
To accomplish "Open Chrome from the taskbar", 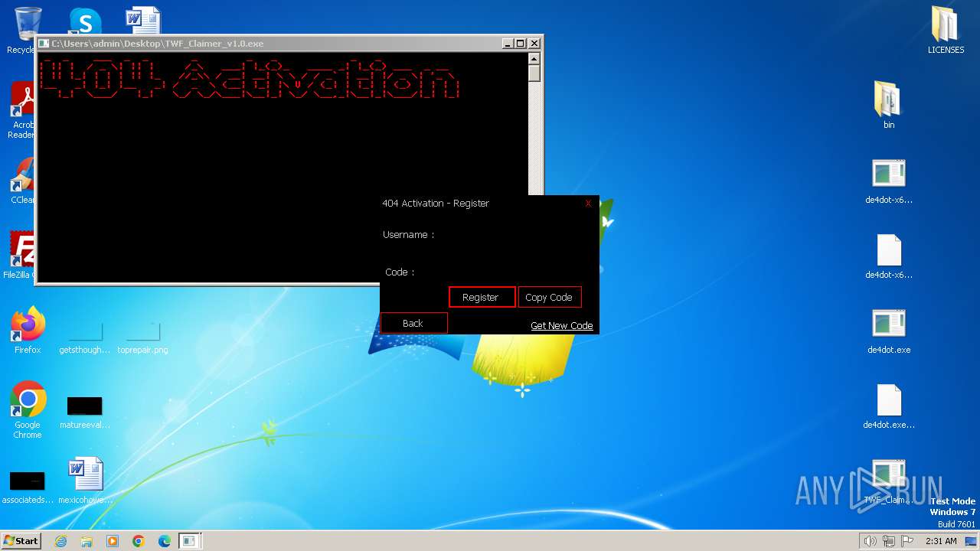I will [139, 541].
